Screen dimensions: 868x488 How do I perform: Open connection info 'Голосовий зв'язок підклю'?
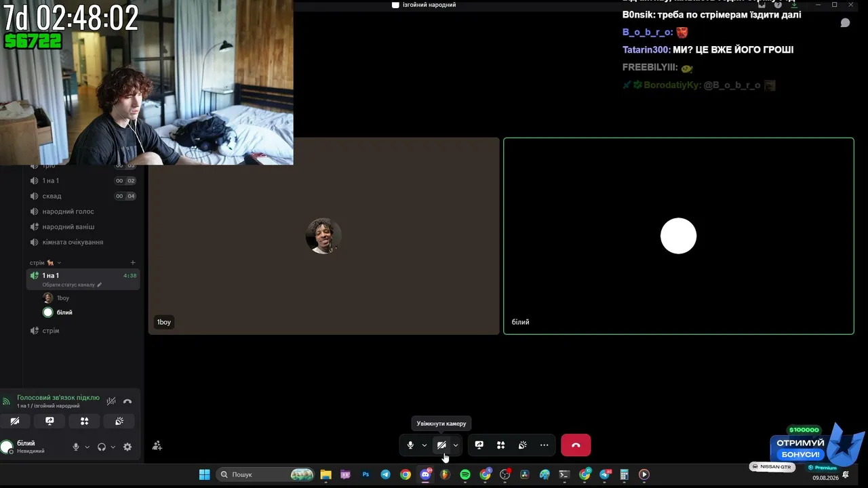click(x=58, y=398)
